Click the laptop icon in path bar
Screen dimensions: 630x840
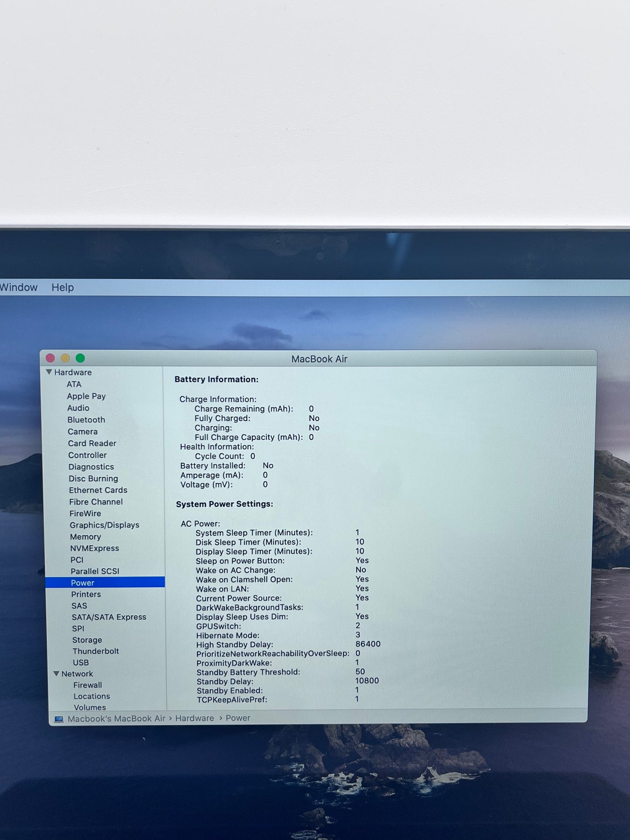(58, 719)
